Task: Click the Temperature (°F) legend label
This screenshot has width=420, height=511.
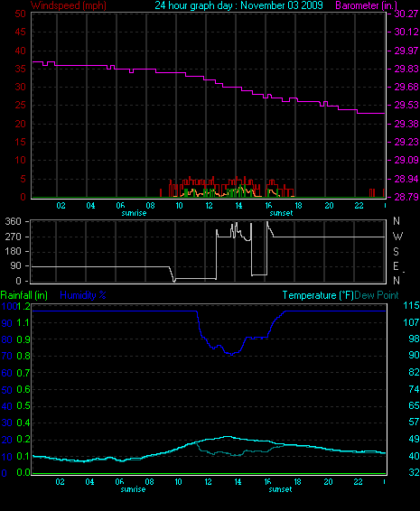Action: 318,295
